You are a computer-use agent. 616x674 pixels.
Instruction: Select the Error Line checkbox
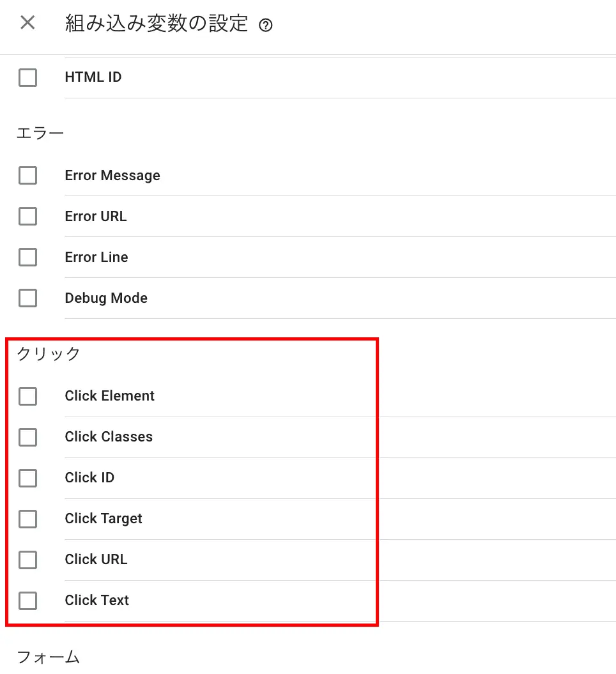click(x=27, y=257)
